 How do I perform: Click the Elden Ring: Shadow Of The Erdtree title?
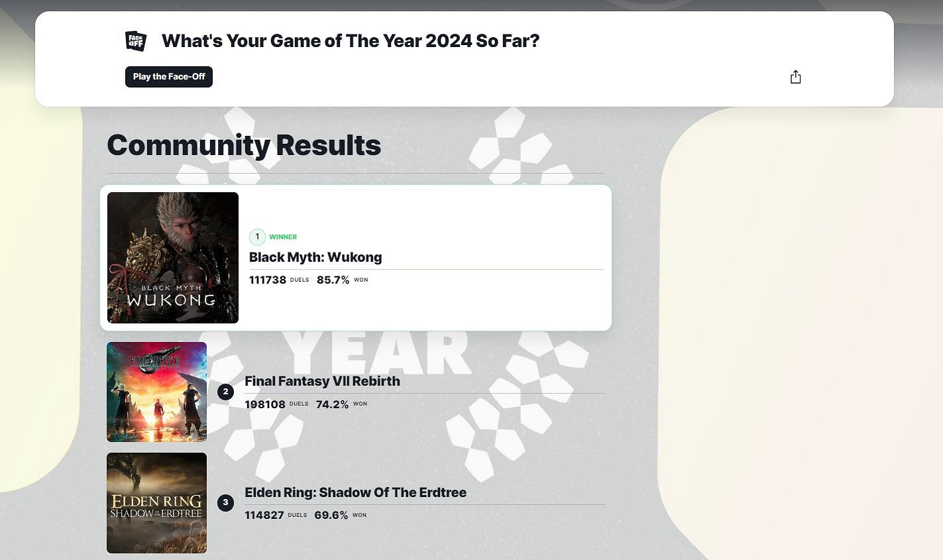point(355,492)
